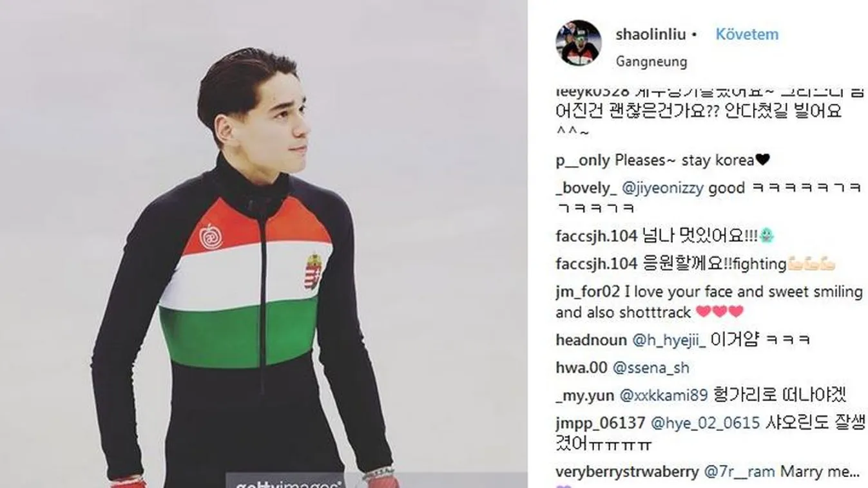Open shaolinliu profile avatar picture
Viewport: 868px width, 488px height.
point(578,42)
